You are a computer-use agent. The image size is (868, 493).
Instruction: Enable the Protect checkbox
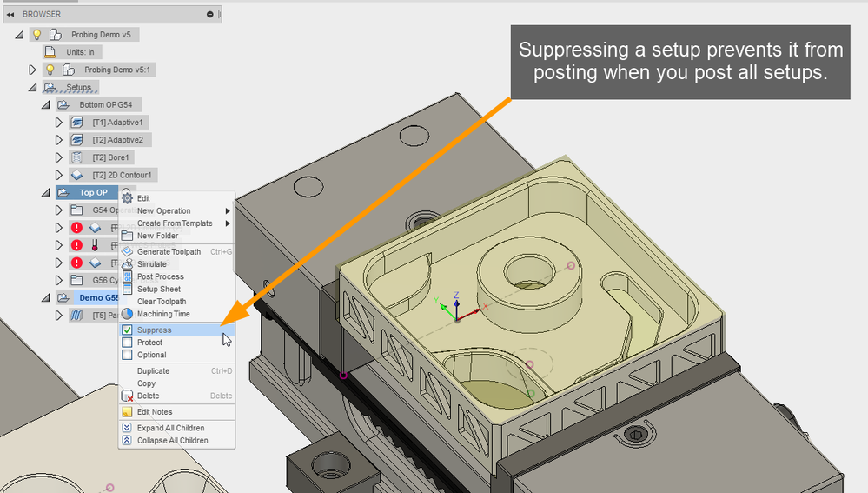[x=128, y=343]
